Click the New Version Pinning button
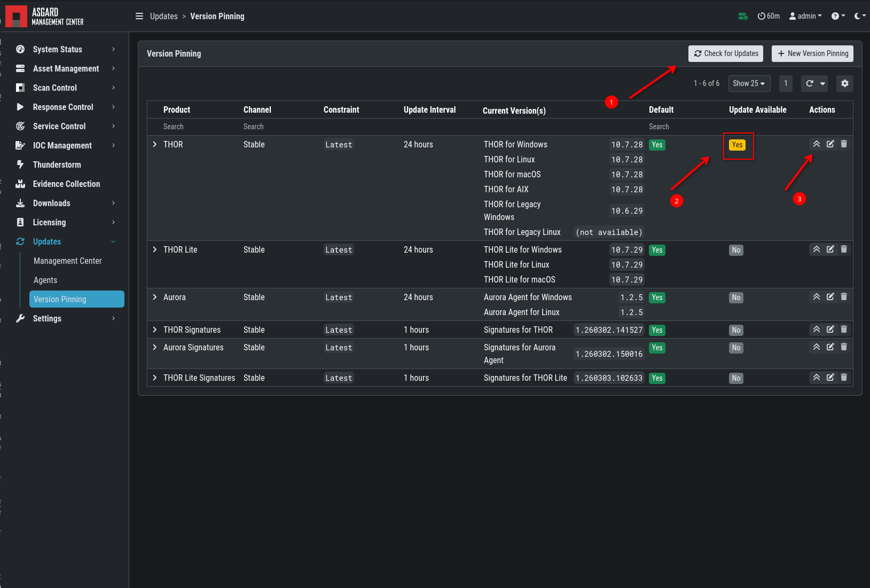 coord(812,53)
